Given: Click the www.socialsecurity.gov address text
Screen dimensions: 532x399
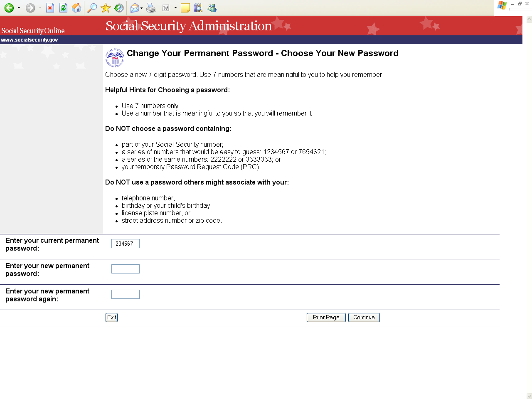Looking at the screenshot, I should [30, 40].
